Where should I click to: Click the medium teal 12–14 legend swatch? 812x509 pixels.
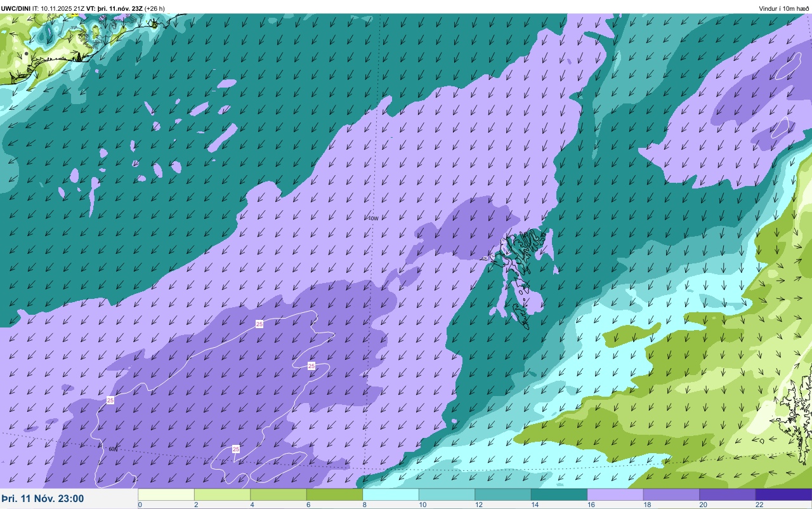coord(503,494)
